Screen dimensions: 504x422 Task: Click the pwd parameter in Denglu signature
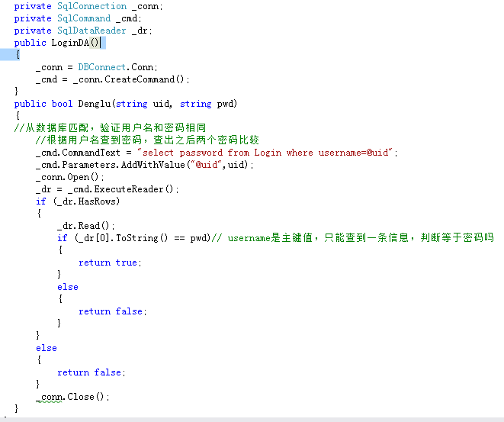coord(225,104)
